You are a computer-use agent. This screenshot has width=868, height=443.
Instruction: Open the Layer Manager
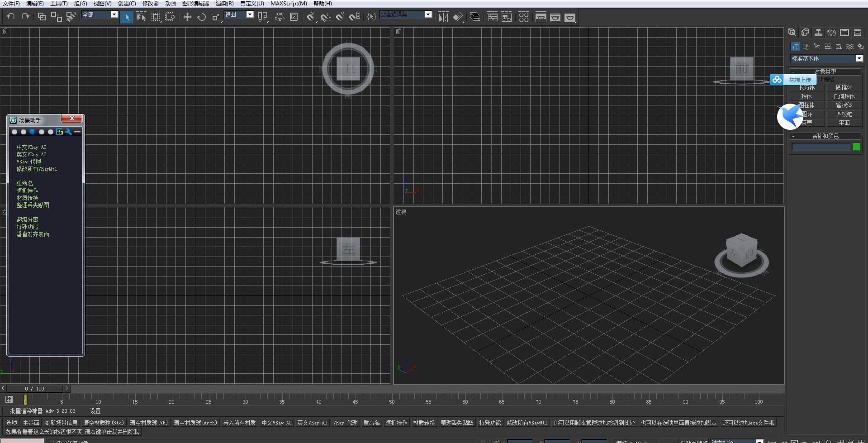coord(475,17)
